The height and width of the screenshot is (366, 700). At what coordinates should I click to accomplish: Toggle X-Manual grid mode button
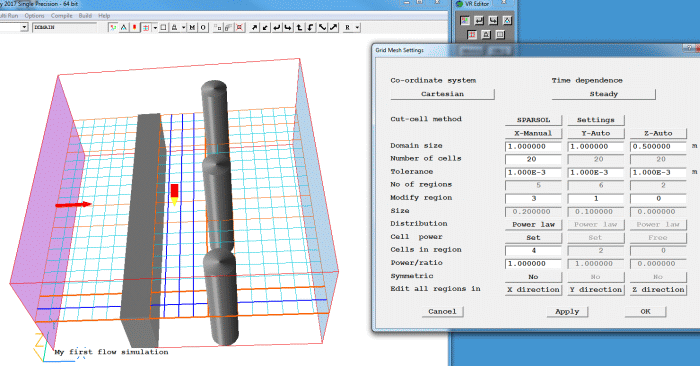[x=533, y=133]
